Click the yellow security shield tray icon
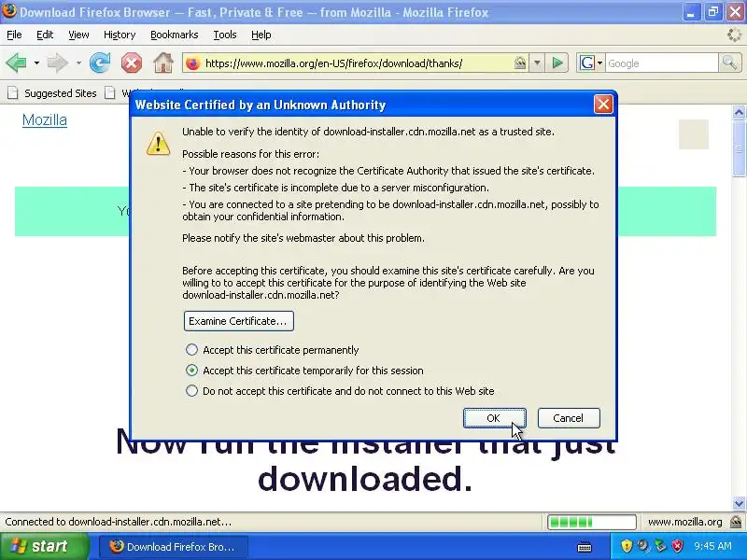The height and width of the screenshot is (560, 747). click(627, 546)
